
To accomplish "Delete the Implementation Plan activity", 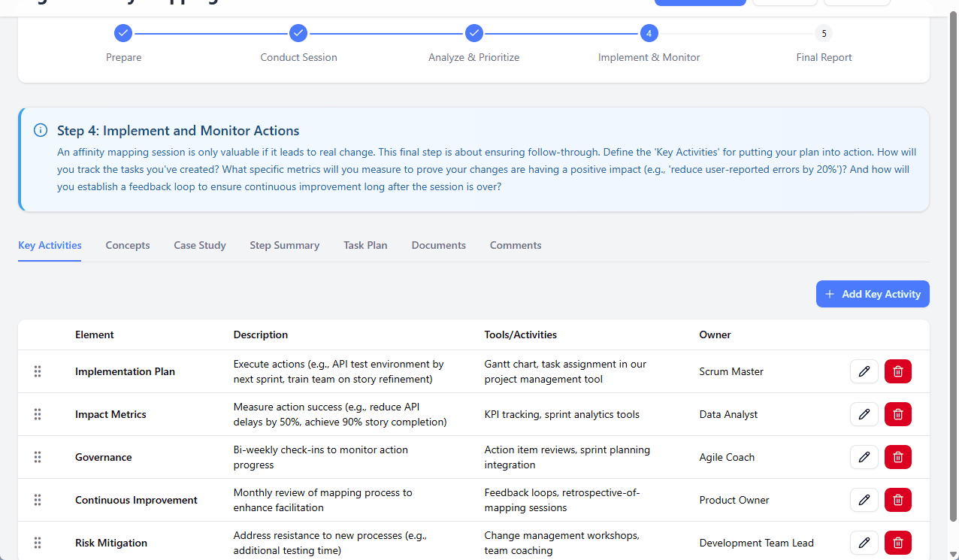I will pyautogui.click(x=897, y=371).
